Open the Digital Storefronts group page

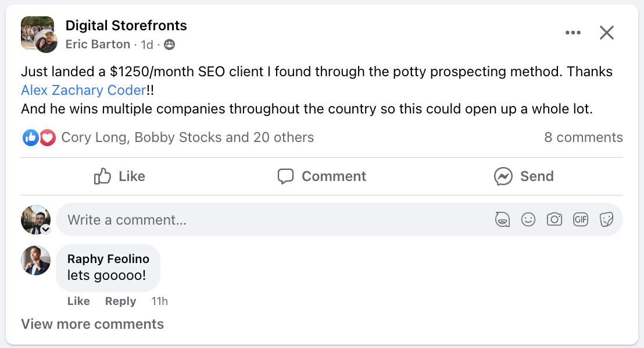point(126,26)
